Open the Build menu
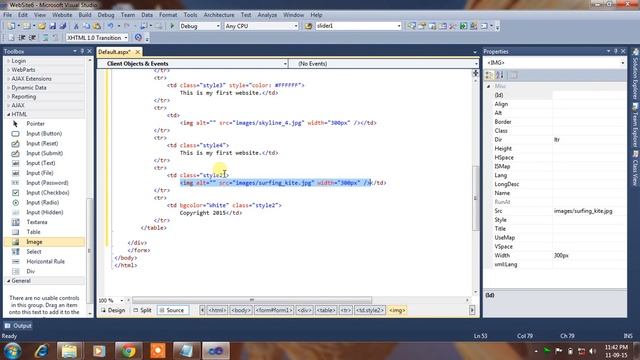 tap(85, 15)
